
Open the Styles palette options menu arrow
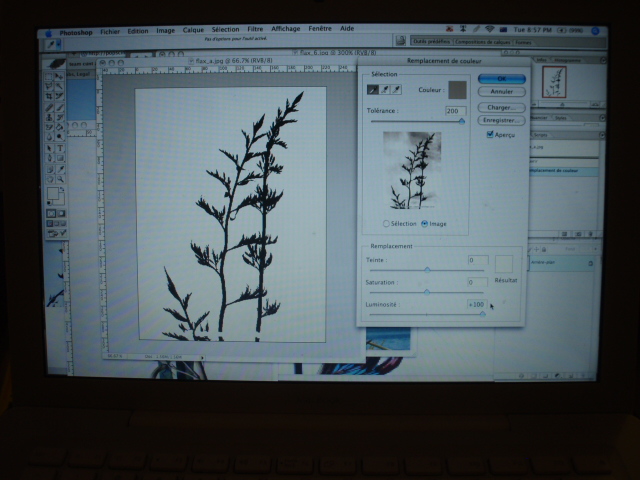[603, 118]
